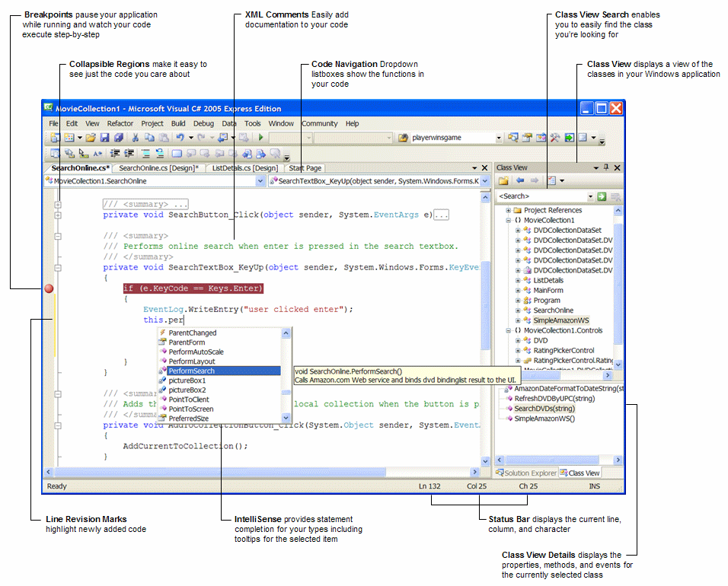This screenshot has width=728, height=586.
Task: Switch to the Solution Explorer panel tab
Action: [x=526, y=473]
